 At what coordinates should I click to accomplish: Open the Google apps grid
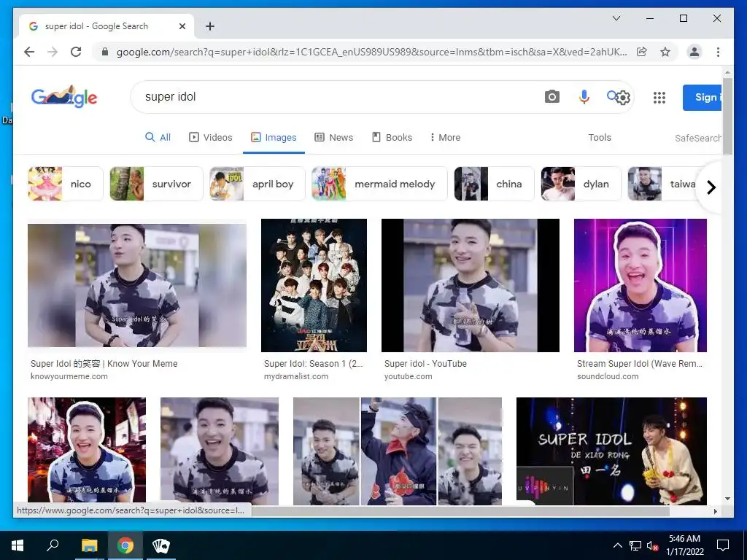(659, 98)
